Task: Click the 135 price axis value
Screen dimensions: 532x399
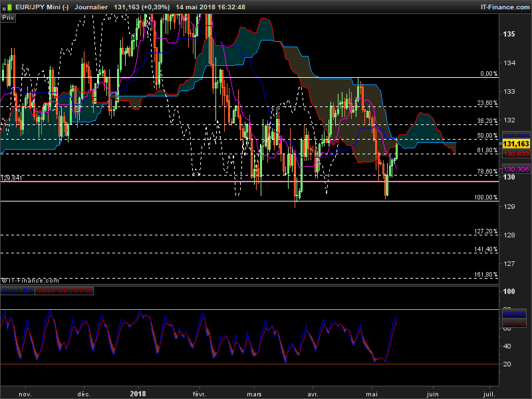Action: [509, 35]
